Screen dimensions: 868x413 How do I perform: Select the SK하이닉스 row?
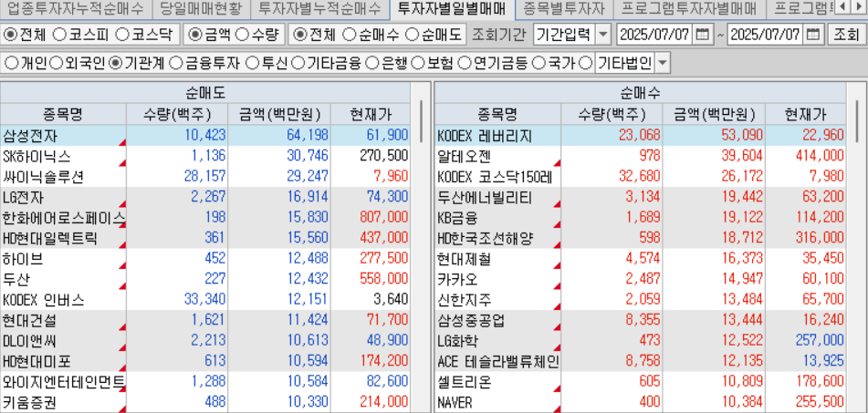point(204,156)
